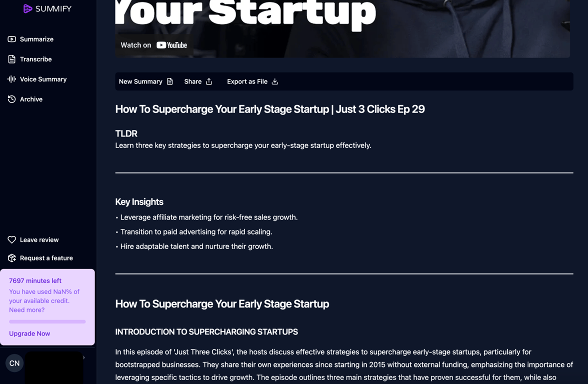Image resolution: width=588 pixels, height=384 pixels.
Task: Click the credit usage progress bar
Action: [47, 321]
